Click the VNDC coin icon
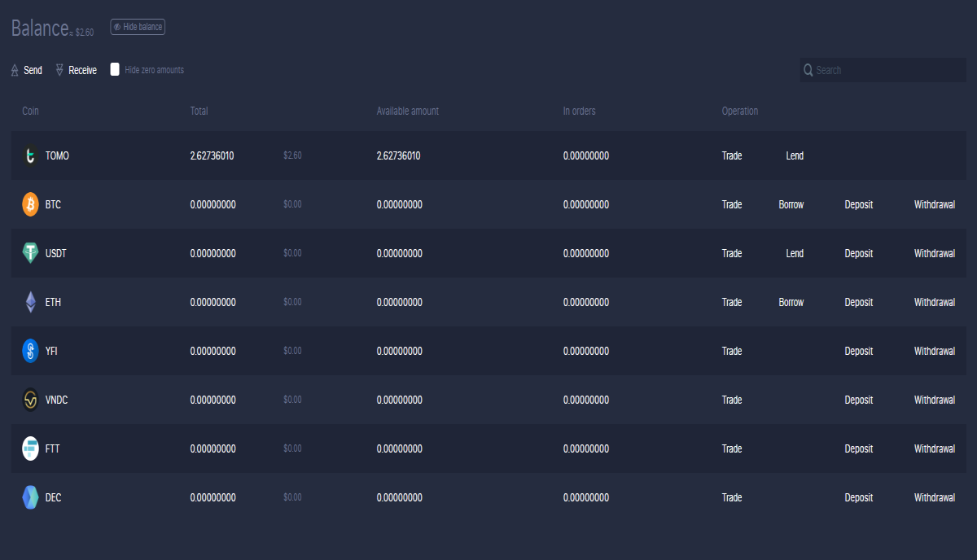 (30, 400)
